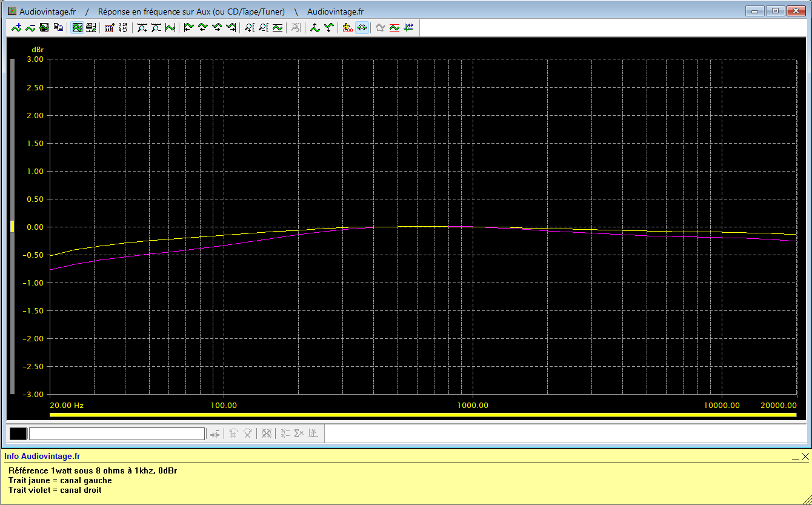Jump curve to the far left start
This screenshot has width=812, height=505.
tap(188, 27)
